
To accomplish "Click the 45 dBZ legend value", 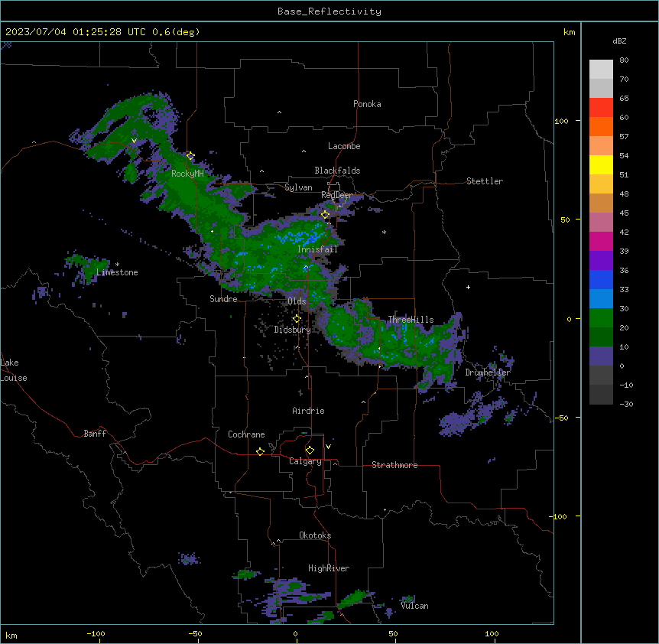I will [x=624, y=213].
